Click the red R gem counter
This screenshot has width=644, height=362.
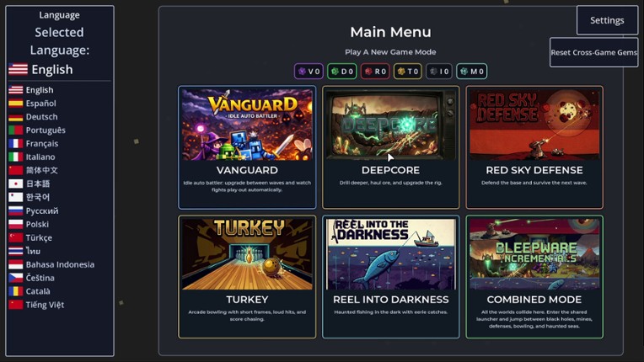click(375, 72)
